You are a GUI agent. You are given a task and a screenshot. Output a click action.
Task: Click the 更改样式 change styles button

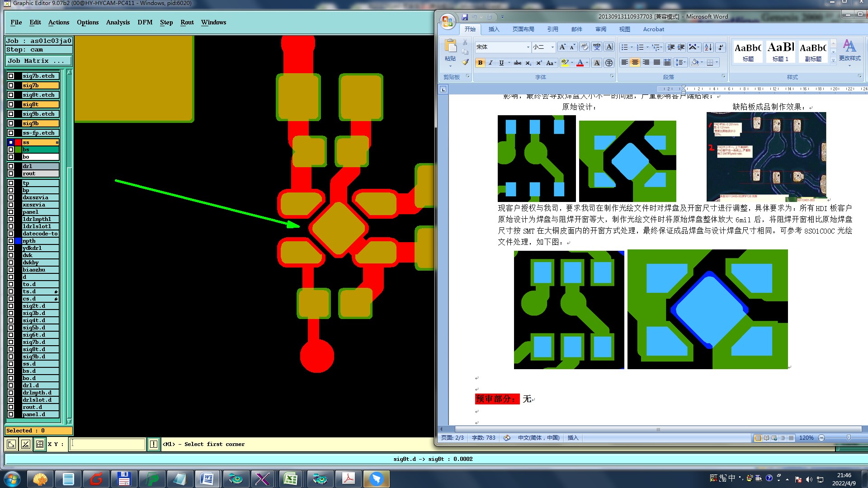coord(849,51)
